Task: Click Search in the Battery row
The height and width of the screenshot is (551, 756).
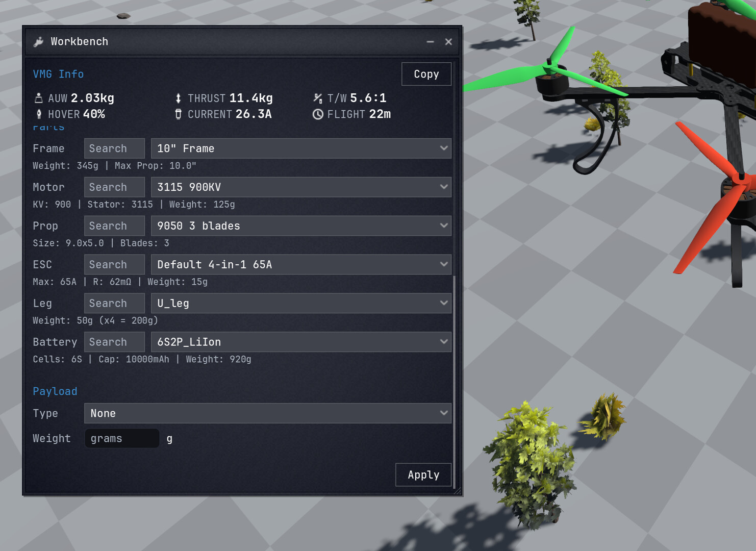Action: click(x=114, y=342)
